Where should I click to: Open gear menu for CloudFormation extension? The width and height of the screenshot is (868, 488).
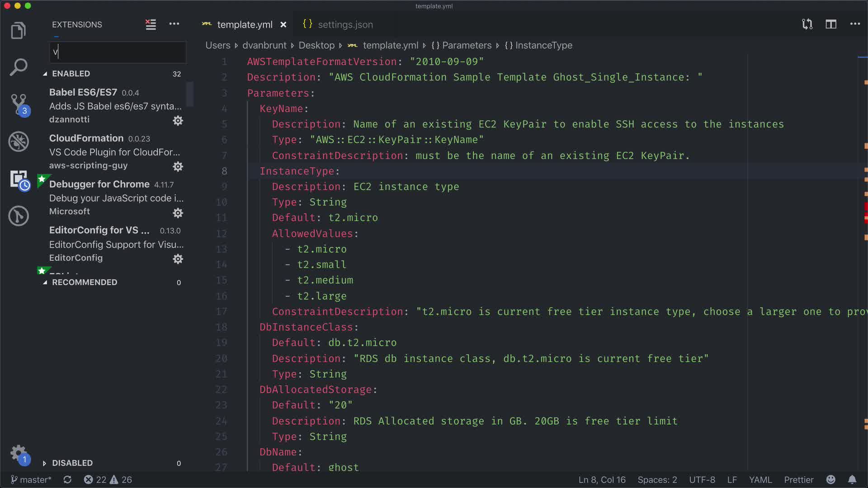(178, 167)
